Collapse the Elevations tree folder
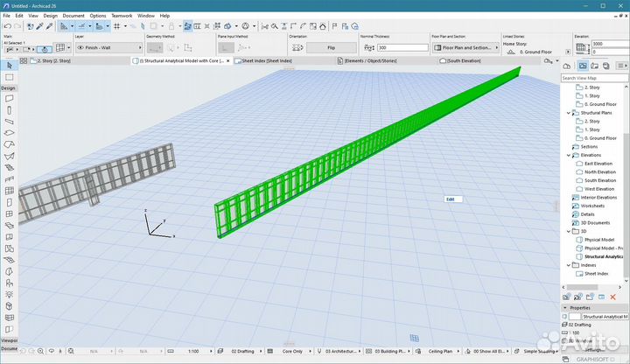This screenshot has width=630, height=364. (569, 155)
